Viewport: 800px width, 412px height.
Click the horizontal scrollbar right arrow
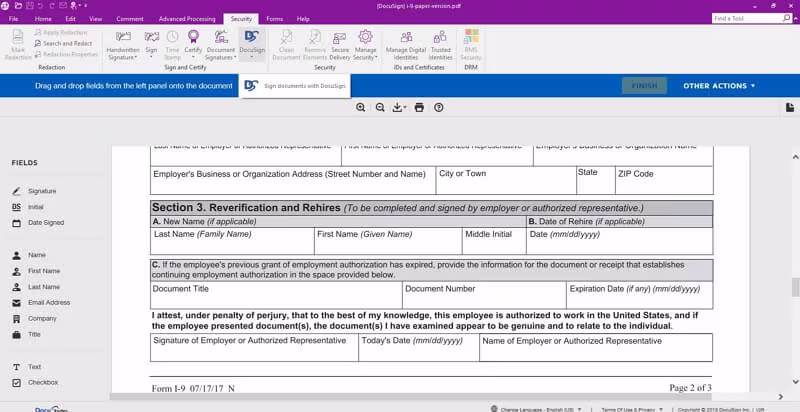(x=781, y=397)
